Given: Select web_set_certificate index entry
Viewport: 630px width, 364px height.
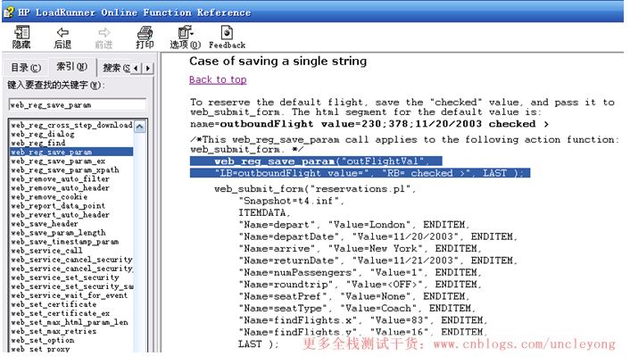Looking at the screenshot, I should [54, 304].
